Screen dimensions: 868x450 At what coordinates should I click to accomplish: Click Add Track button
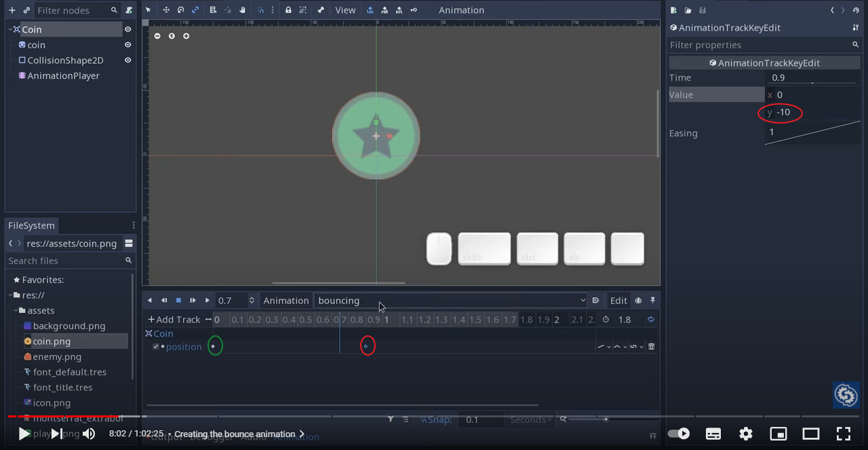click(x=174, y=320)
